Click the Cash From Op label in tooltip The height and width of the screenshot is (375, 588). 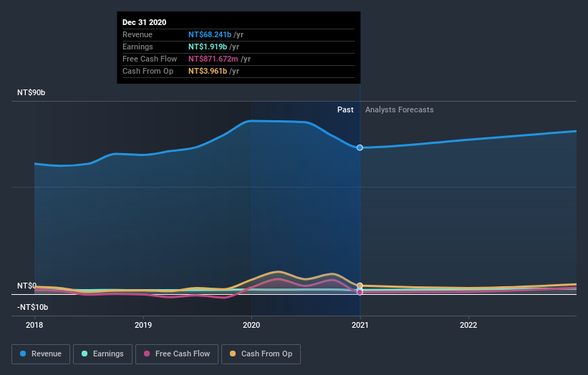pyautogui.click(x=148, y=71)
